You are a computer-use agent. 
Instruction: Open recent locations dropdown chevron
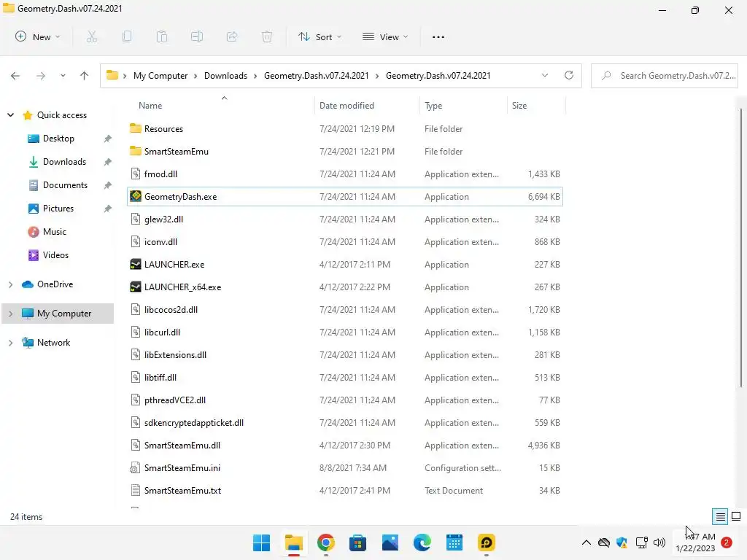click(x=63, y=76)
